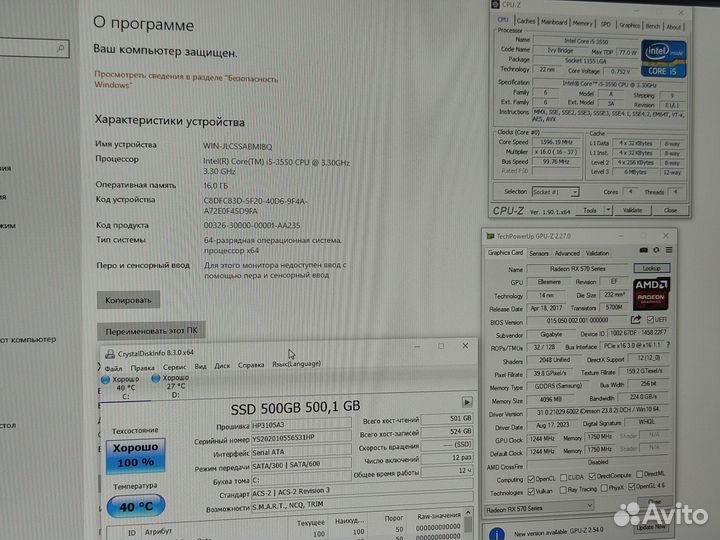Click GPU-Z refresh icon
This screenshot has width=720, height=540.
(x=656, y=250)
